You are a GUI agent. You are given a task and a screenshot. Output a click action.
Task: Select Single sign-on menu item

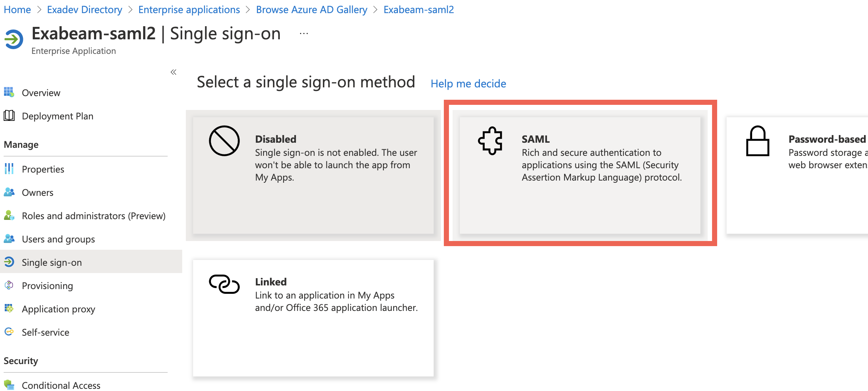click(x=91, y=261)
